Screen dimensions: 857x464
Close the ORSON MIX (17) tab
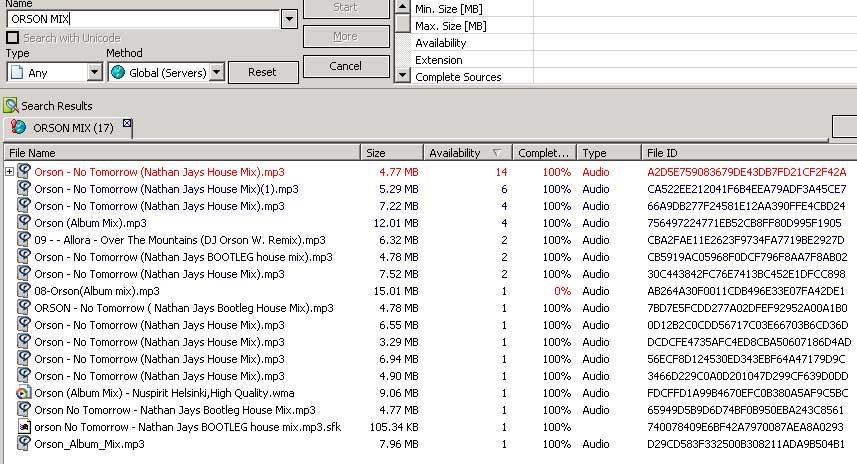click(127, 124)
